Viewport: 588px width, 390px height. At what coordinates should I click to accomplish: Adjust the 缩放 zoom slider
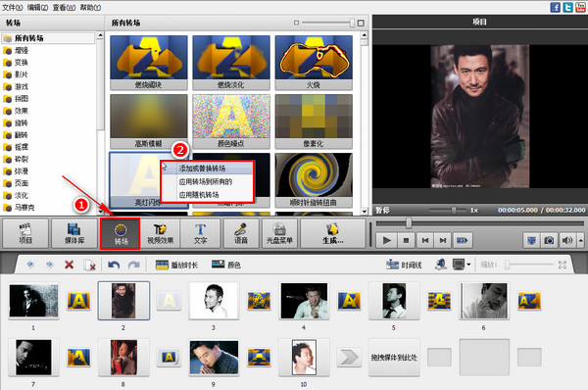[529, 265]
